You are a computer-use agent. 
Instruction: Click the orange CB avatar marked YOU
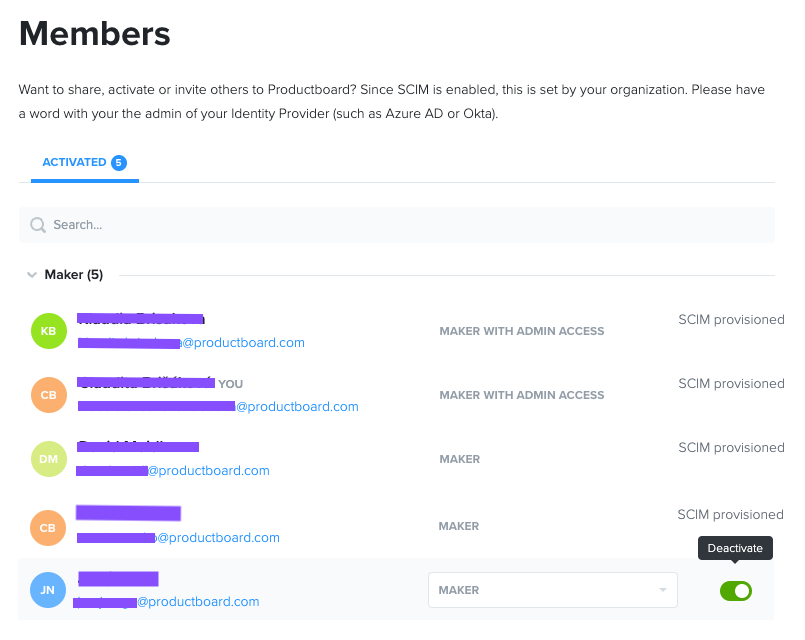[49, 395]
